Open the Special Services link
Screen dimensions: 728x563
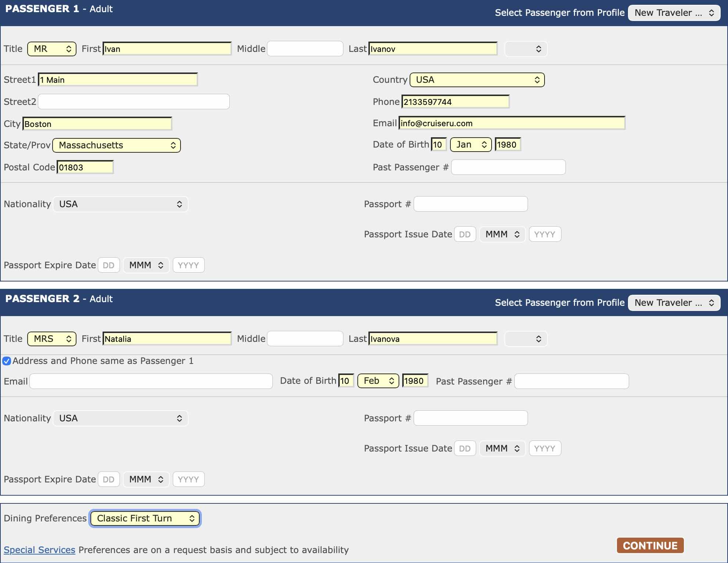pos(39,550)
